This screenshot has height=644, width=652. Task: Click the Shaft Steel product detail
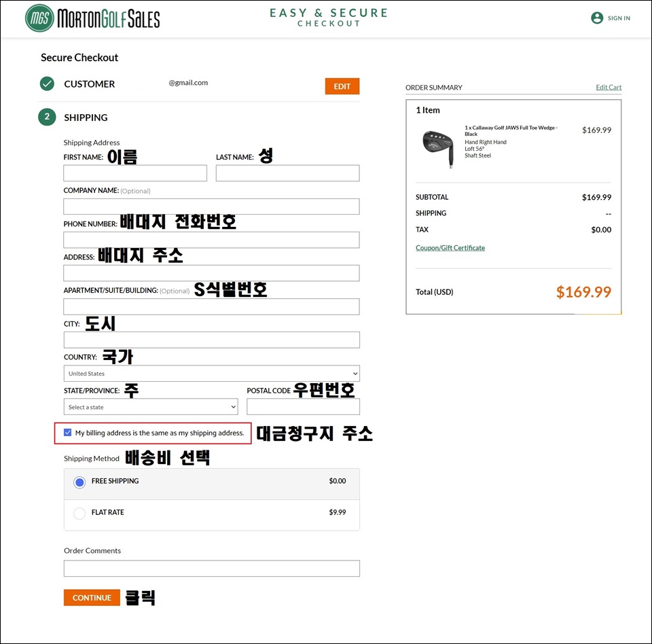477,155
